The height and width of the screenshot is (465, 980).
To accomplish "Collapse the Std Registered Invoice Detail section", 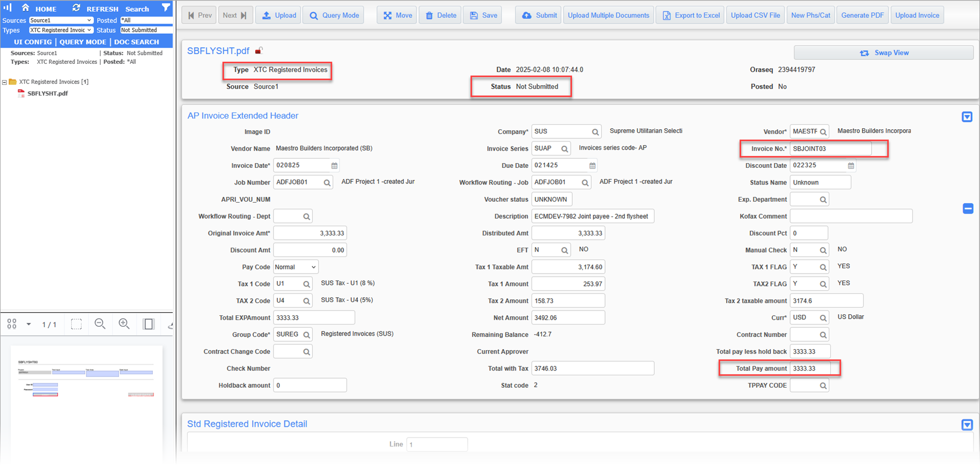I will click(x=967, y=425).
